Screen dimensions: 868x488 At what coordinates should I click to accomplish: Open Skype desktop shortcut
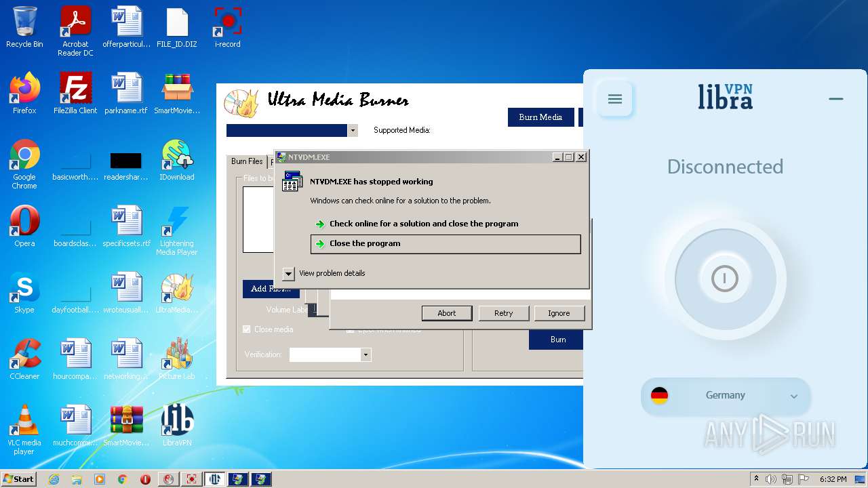tap(24, 293)
